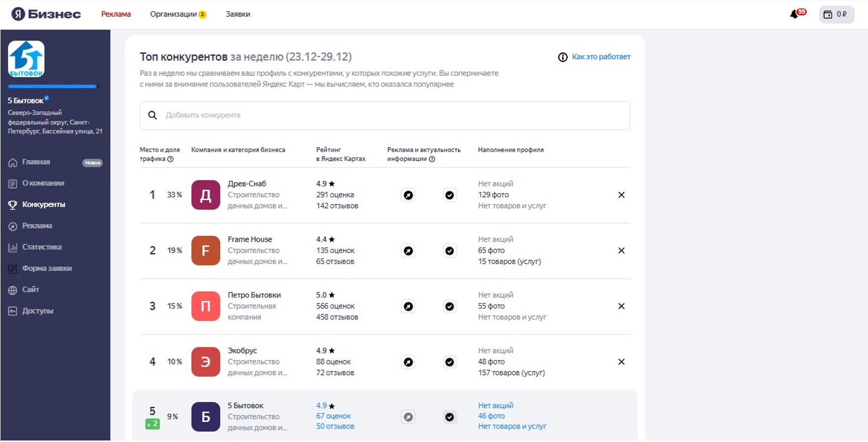Screen dimensions: 868x442
Task: Go to Форма заявки sidebar item
Action: click(x=47, y=268)
